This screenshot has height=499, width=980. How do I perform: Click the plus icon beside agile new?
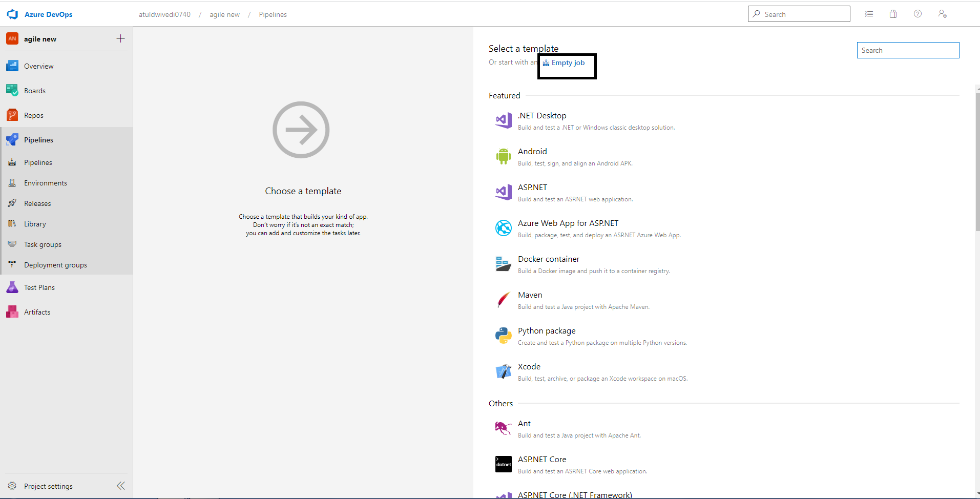click(x=120, y=38)
